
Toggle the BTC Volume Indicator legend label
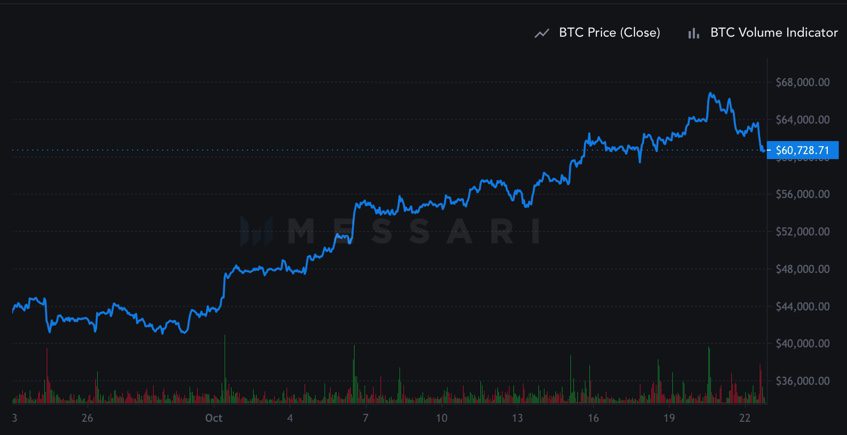click(773, 33)
